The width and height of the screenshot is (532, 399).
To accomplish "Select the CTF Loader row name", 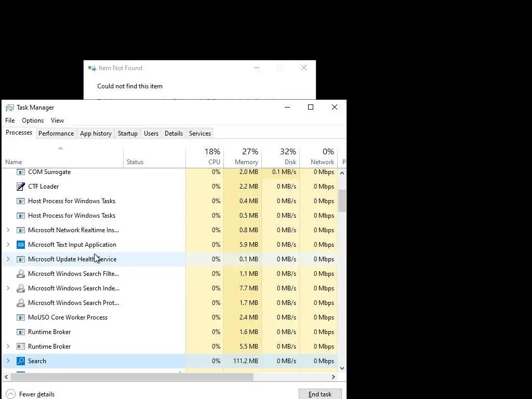I will click(x=44, y=187).
